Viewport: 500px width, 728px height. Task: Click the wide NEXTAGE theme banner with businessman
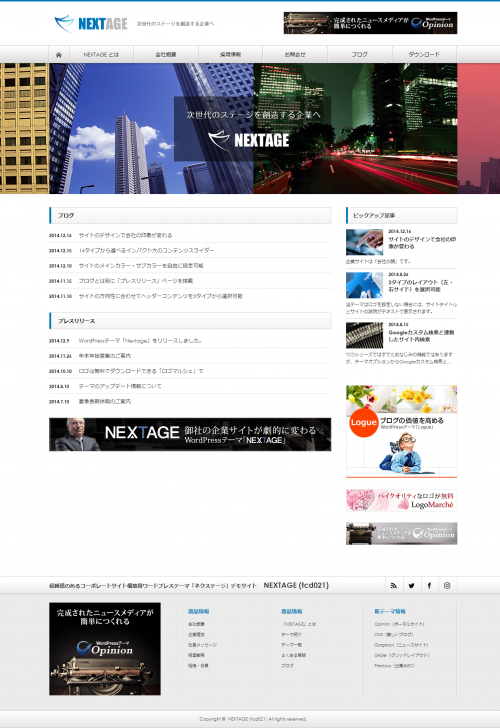click(190, 435)
